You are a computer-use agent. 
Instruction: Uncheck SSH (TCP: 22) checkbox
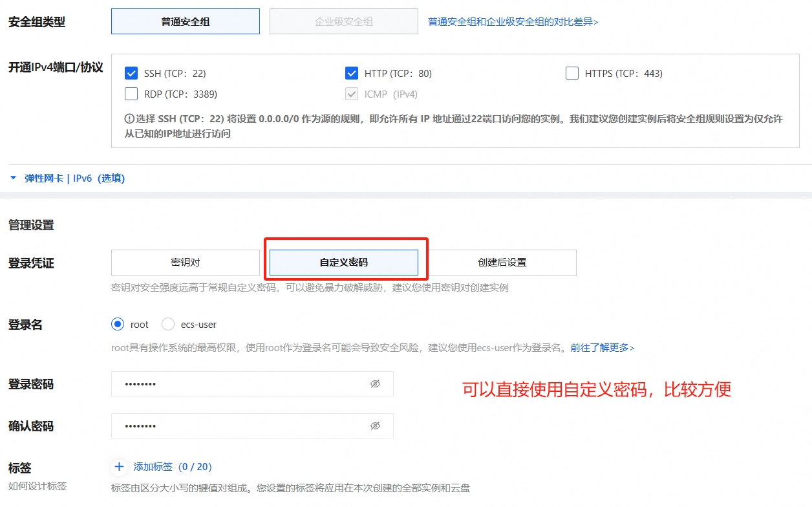pyautogui.click(x=131, y=73)
